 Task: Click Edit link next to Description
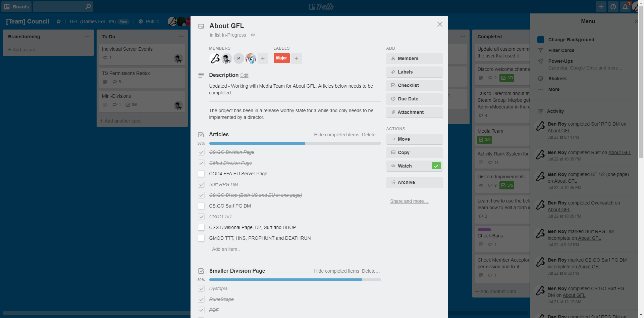click(244, 76)
